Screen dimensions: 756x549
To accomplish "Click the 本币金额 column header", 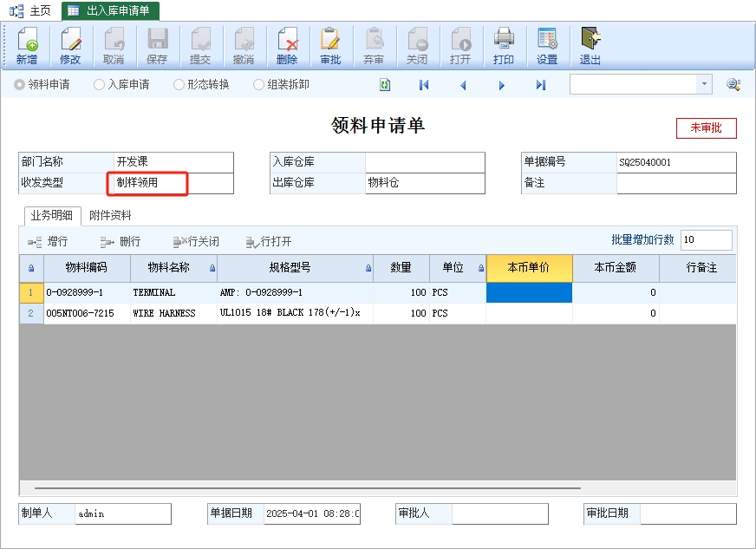I will pos(616,268).
